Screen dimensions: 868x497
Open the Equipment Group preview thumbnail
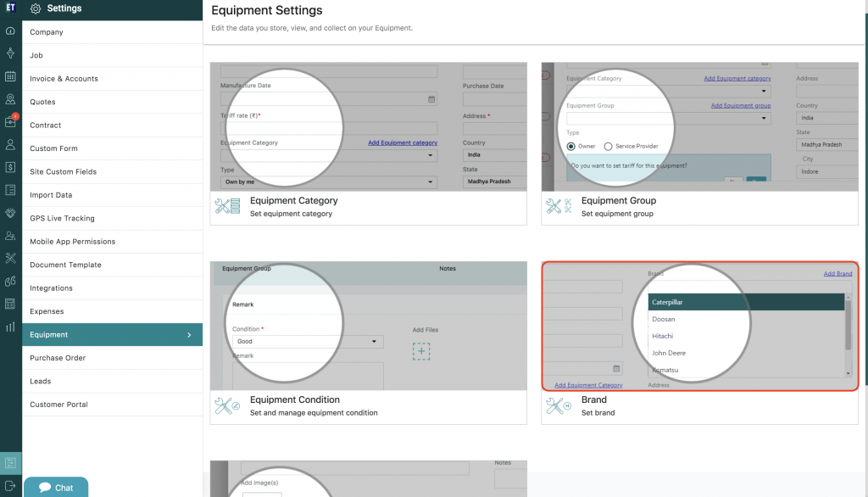coord(699,127)
